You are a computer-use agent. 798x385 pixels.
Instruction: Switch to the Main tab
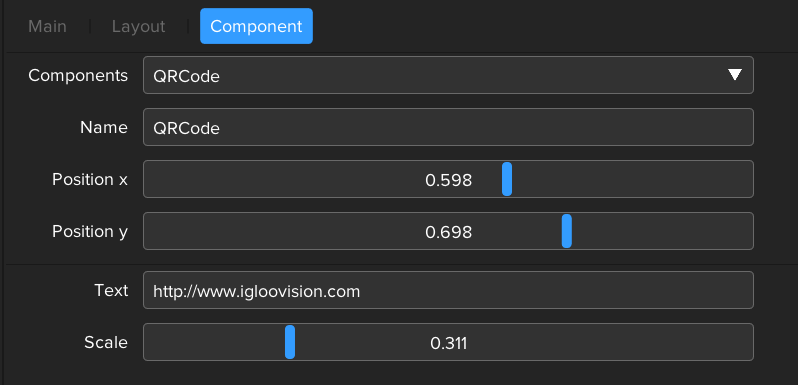[x=47, y=26]
